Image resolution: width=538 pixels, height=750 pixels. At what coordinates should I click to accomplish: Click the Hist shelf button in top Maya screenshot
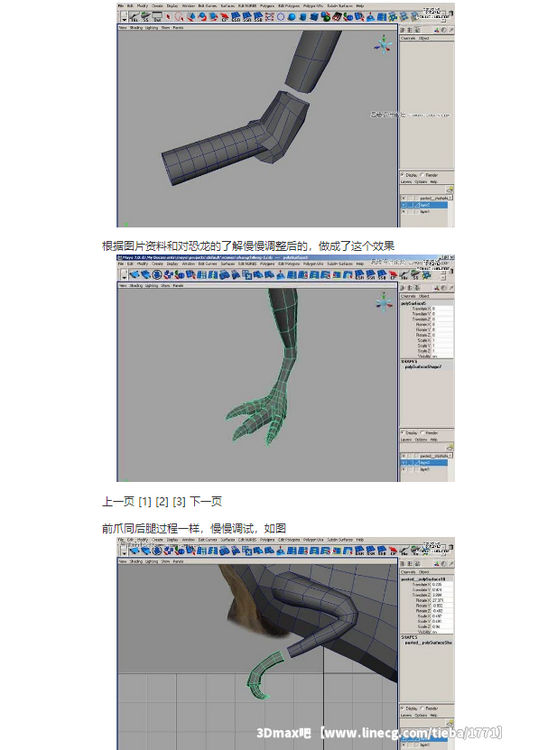coord(135,16)
